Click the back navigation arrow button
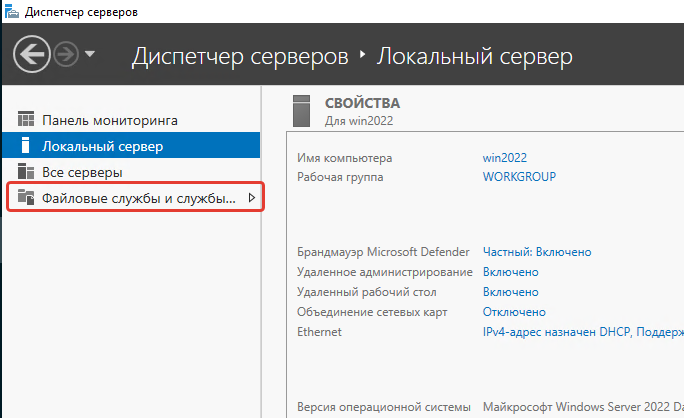The image size is (684, 418). coord(32,55)
